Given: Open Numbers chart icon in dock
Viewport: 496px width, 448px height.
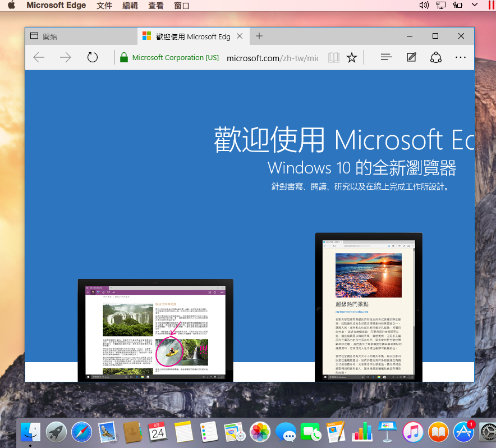Looking at the screenshot, I should 362,432.
